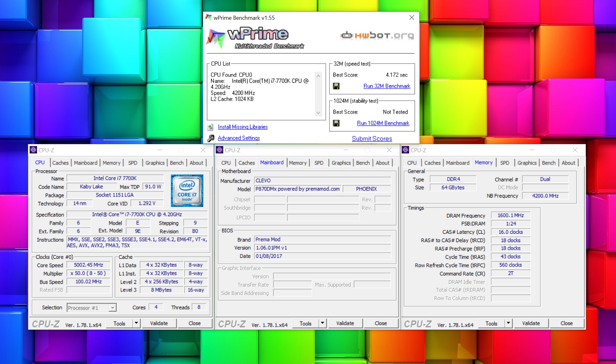Click Tools button in Memory CPU-Z window
The width and height of the screenshot is (616, 364).
(x=491, y=323)
